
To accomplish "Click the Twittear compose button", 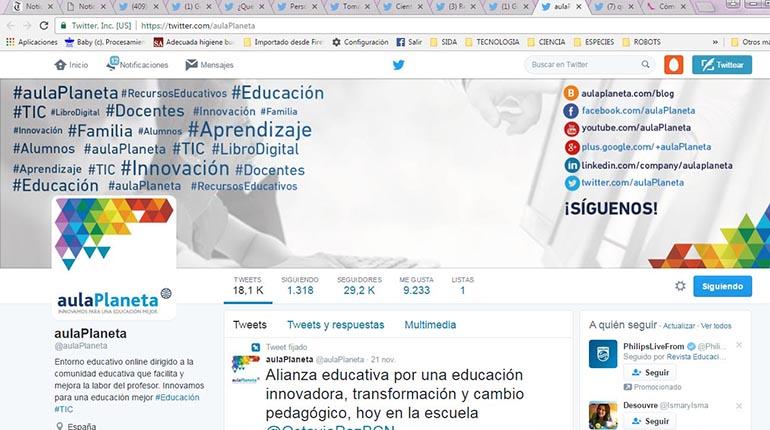I will pos(722,65).
